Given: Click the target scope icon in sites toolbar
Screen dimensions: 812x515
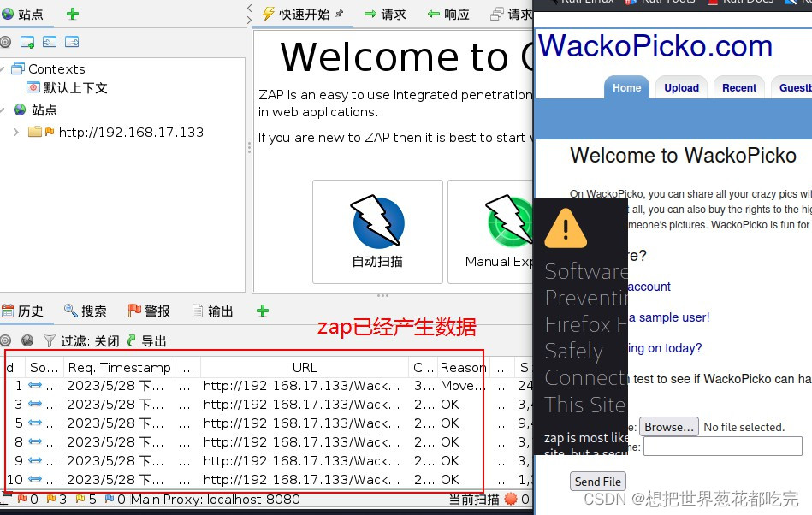Looking at the screenshot, I should [x=7, y=41].
